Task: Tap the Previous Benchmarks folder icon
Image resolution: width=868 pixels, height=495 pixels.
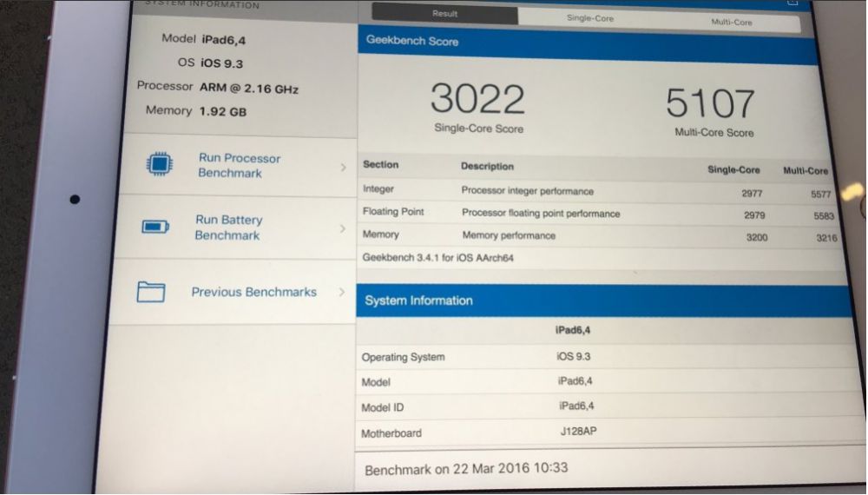Action: [151, 291]
